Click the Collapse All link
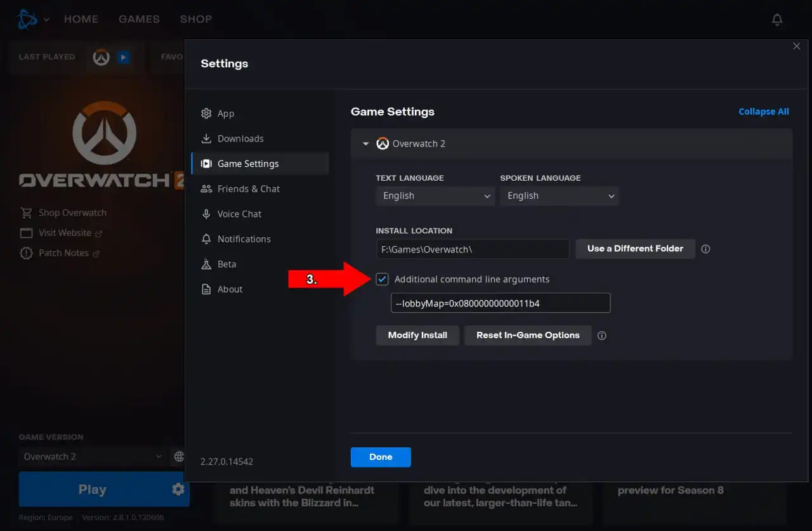Screen dimensions: 812x531 [x=763, y=112]
